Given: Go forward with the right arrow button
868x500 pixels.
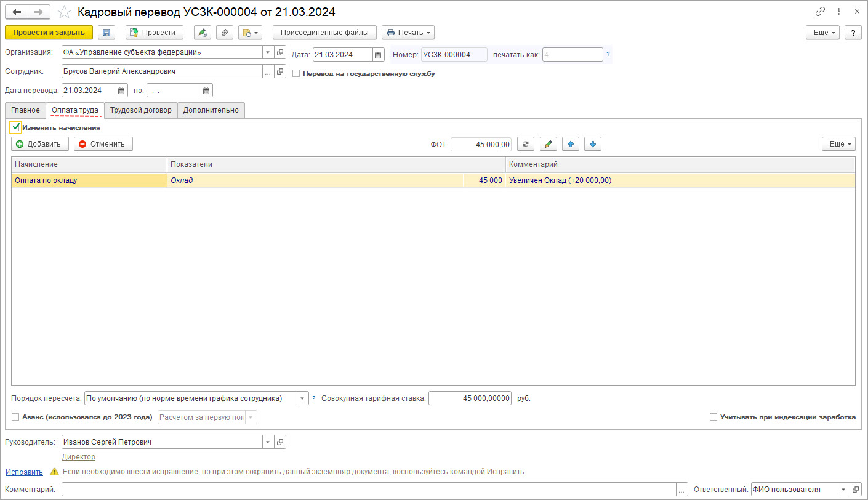Looking at the screenshot, I should 39,12.
